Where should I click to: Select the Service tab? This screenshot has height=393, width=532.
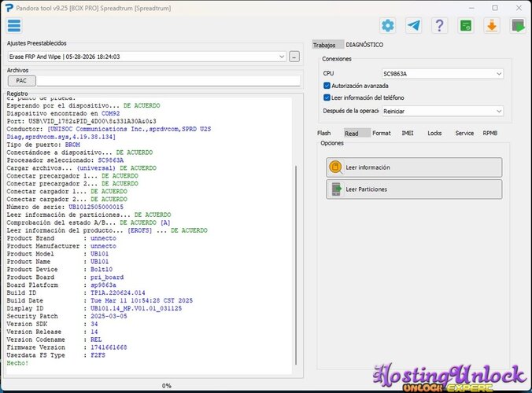464,133
